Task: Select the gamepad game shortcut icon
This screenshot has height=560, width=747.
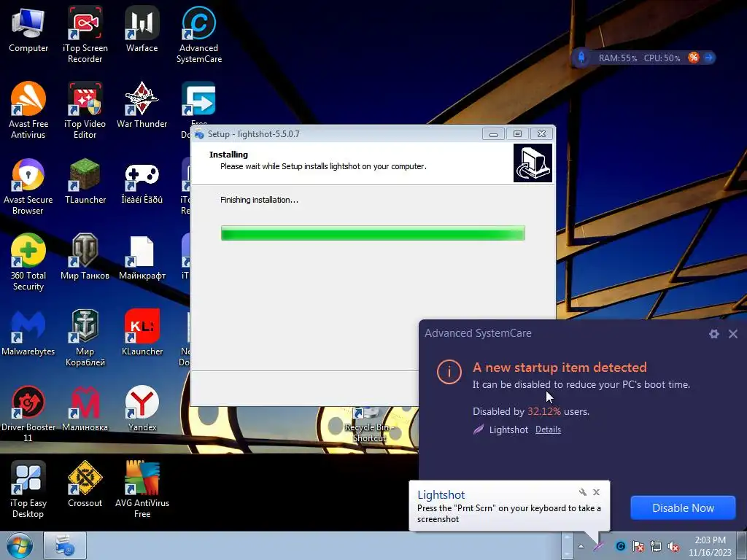Action: coord(142,182)
